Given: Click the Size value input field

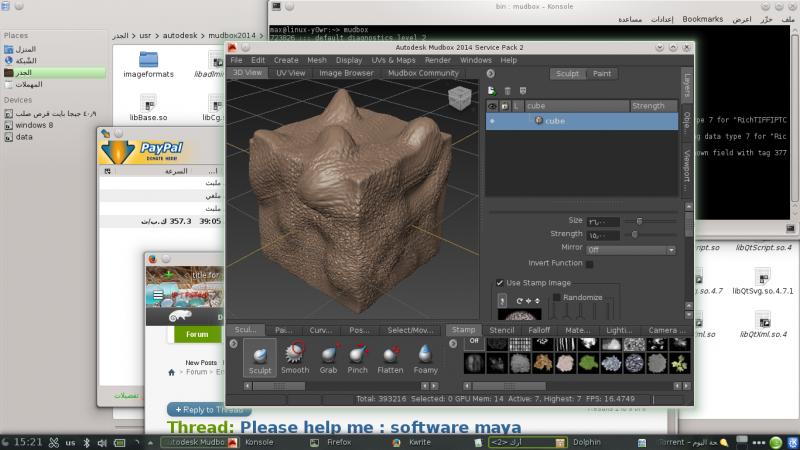Looking at the screenshot, I should (603, 221).
